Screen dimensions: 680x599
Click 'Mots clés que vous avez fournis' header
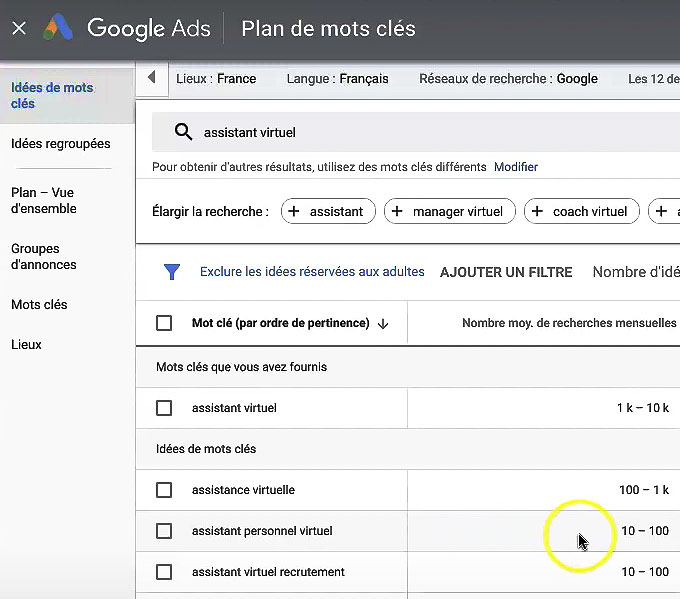click(242, 367)
